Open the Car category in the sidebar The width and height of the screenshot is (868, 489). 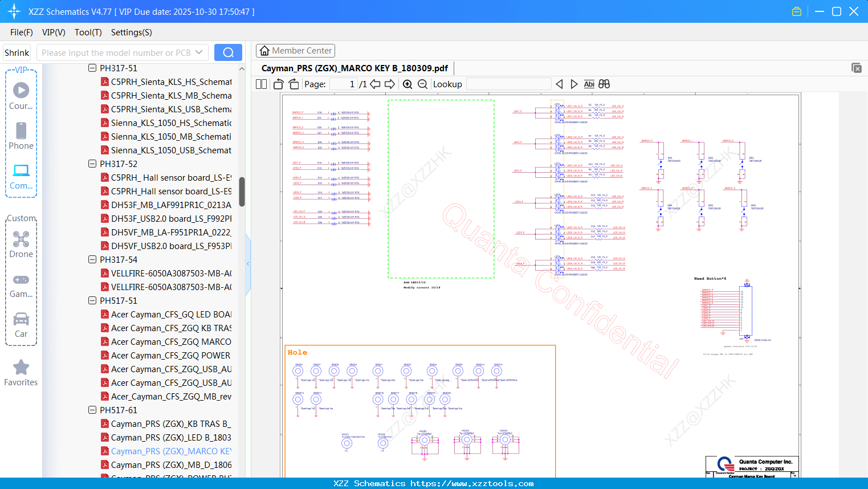point(21,325)
